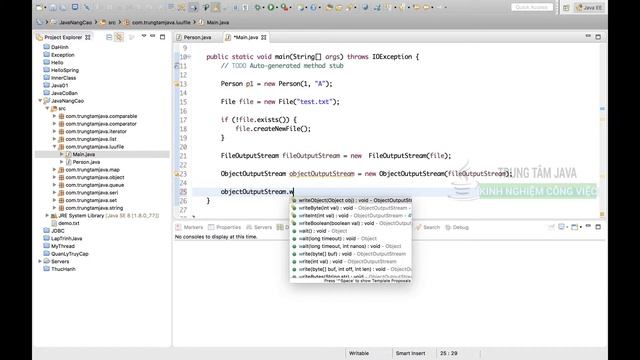
Task: Open the Servers bottom tab
Action: pyautogui.click(x=259, y=227)
